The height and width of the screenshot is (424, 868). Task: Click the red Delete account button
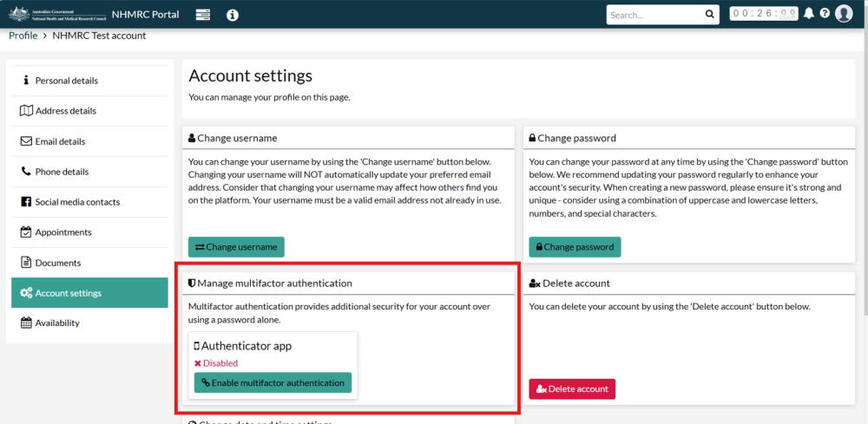coord(572,389)
